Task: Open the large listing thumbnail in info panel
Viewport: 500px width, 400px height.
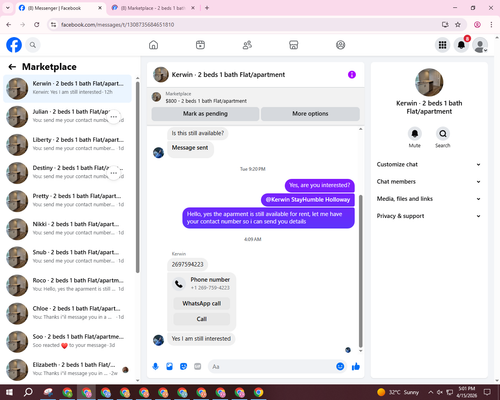Action: (x=429, y=83)
